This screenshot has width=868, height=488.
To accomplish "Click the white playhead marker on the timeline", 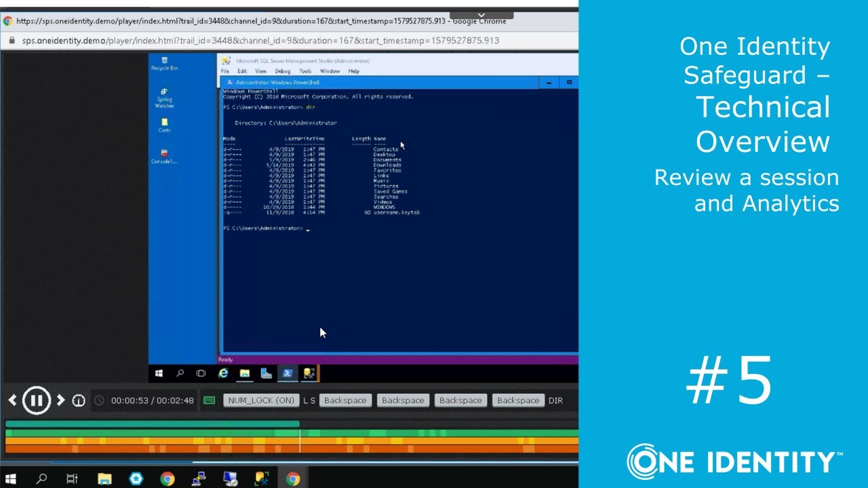I will click(x=300, y=441).
